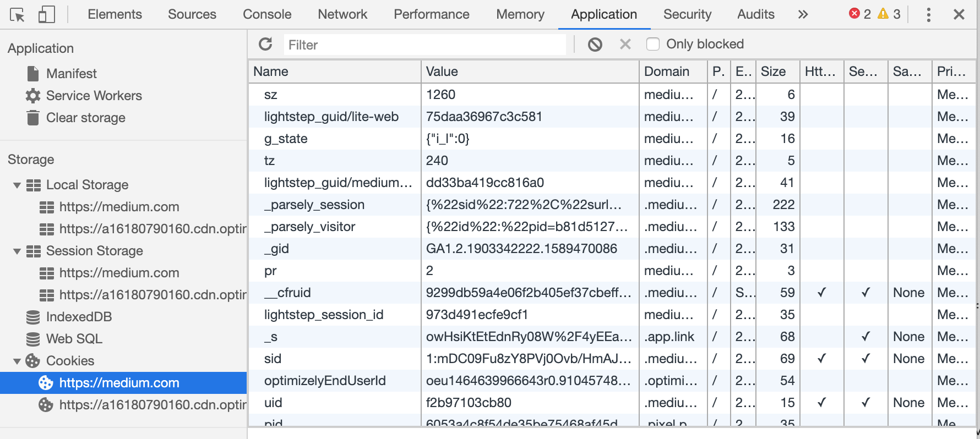Select the optimizely CDN entry under Local Storage

click(153, 229)
